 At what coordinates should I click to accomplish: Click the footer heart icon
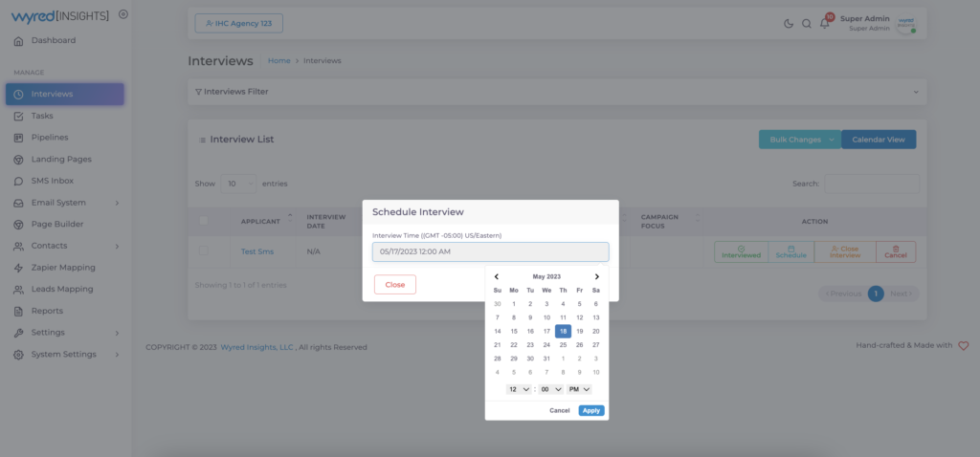pos(963,346)
